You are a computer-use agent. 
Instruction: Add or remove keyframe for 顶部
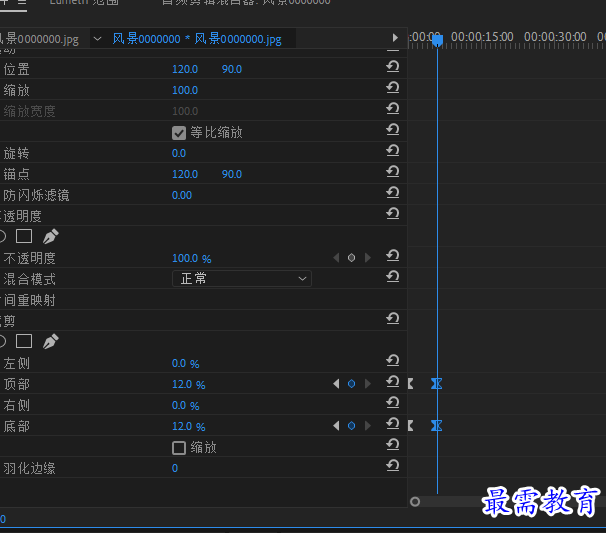click(351, 383)
